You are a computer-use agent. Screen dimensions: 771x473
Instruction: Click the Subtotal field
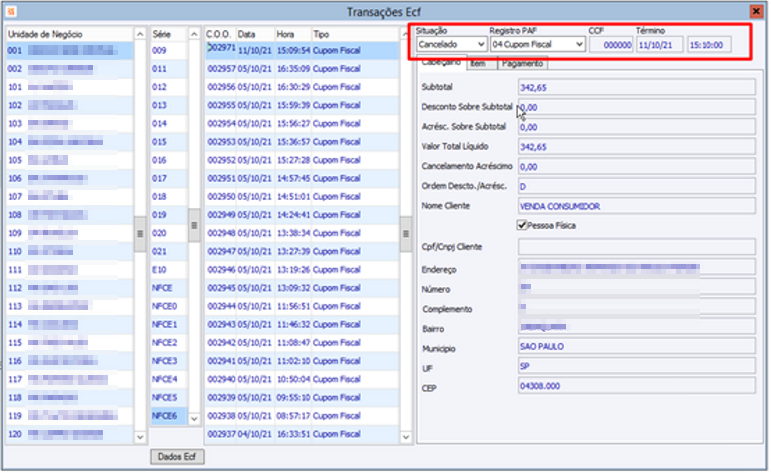tap(636, 88)
